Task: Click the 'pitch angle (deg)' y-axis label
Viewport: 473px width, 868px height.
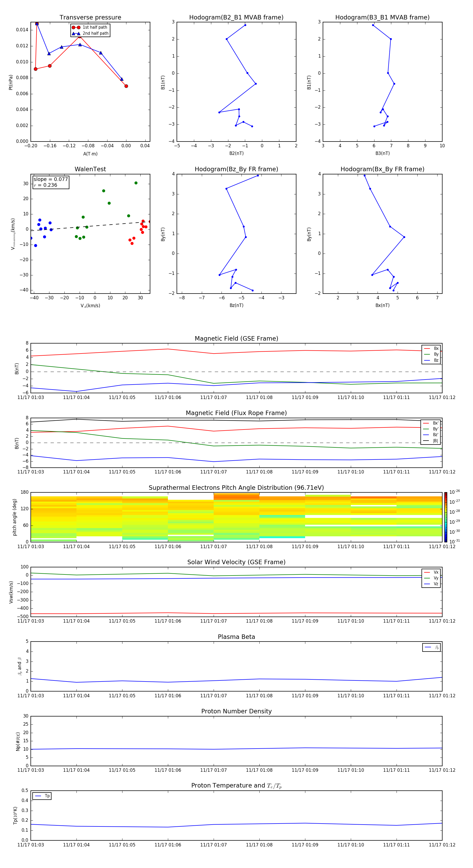Action: tap(14, 517)
